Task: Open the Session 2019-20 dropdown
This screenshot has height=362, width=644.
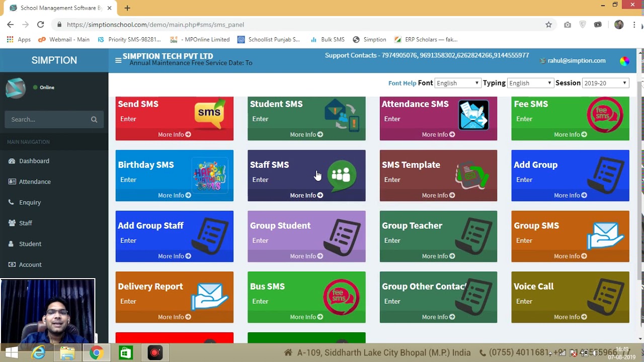Action: [605, 83]
